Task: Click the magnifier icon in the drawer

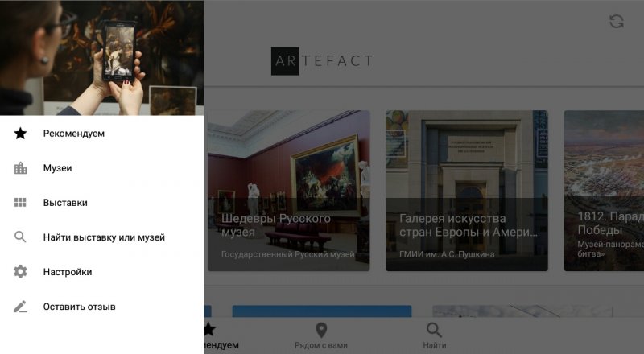Action: [x=20, y=237]
